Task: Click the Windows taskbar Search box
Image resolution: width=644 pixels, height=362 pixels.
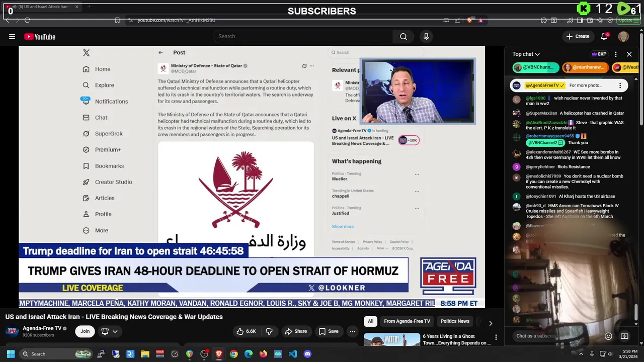Action: point(56,354)
